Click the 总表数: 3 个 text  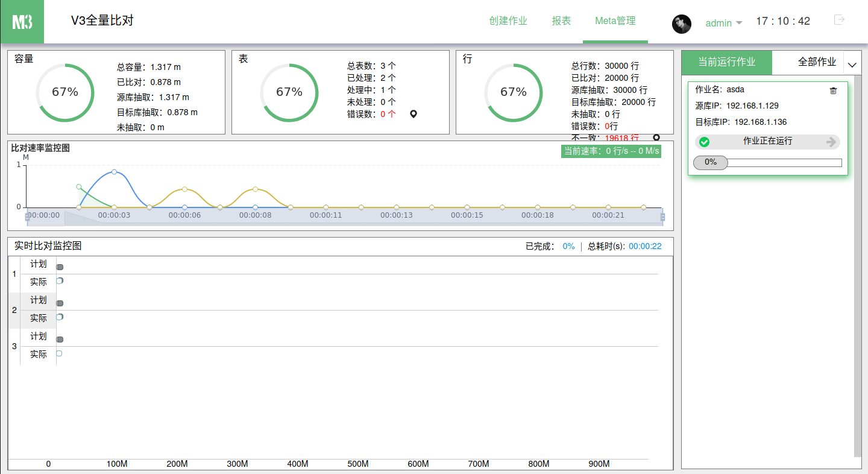[371, 66]
